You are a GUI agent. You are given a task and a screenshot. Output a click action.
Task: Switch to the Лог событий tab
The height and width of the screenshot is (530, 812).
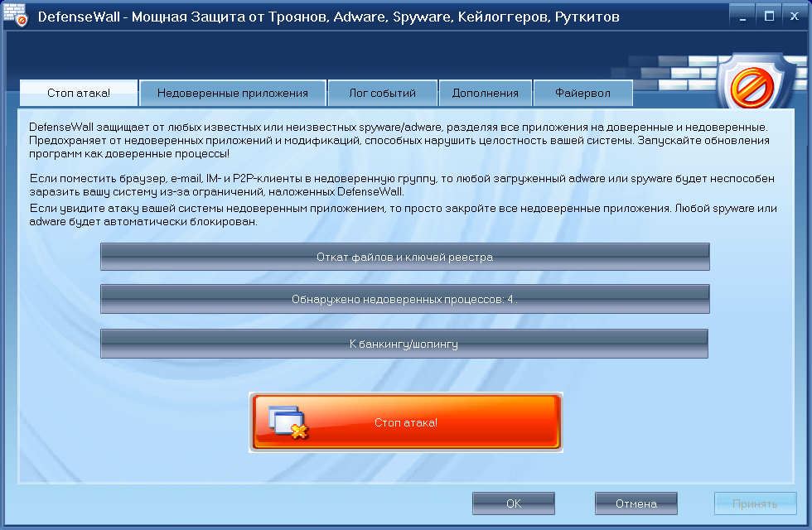(382, 93)
